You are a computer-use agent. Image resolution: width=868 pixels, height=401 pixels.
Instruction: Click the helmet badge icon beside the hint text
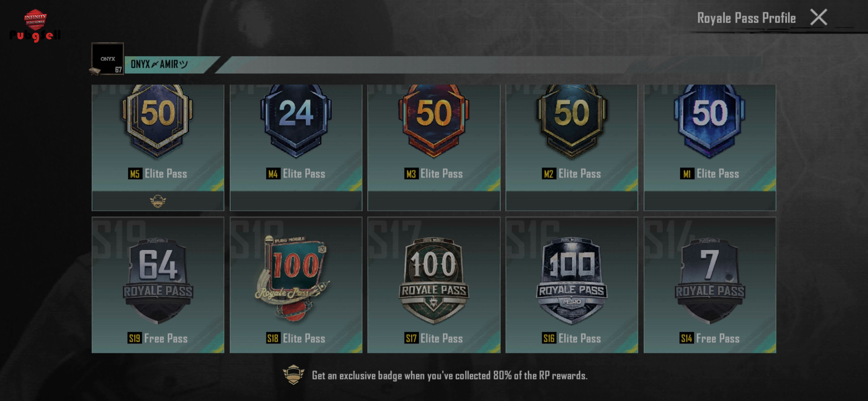click(293, 375)
